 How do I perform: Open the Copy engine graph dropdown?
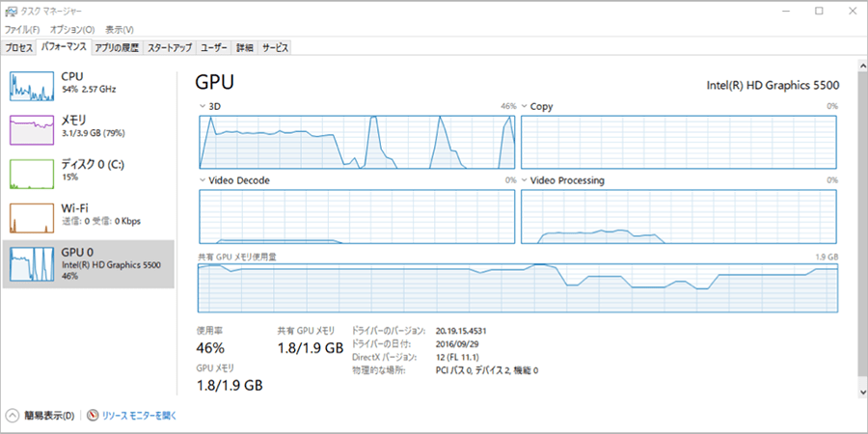525,106
